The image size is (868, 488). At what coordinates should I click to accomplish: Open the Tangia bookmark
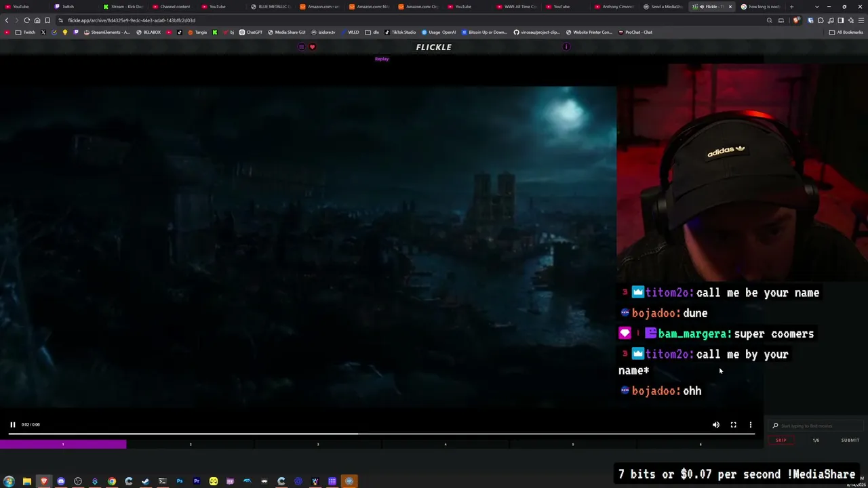pyautogui.click(x=197, y=33)
